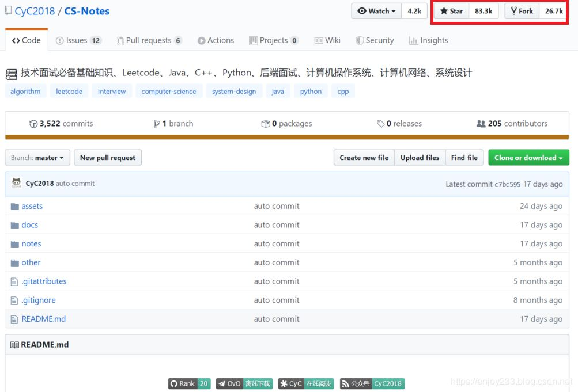Switch to the Code tab
The height and width of the screenshot is (392, 578).
26,40
